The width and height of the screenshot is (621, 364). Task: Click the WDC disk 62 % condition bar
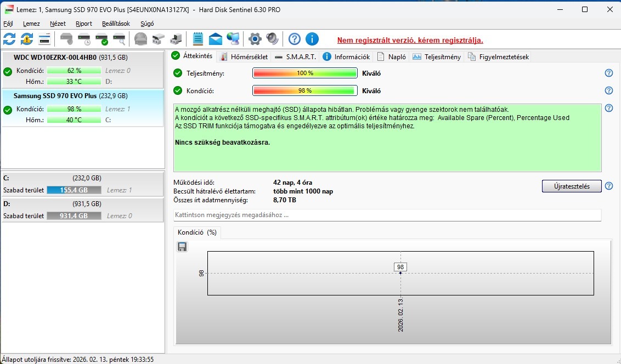74,70
